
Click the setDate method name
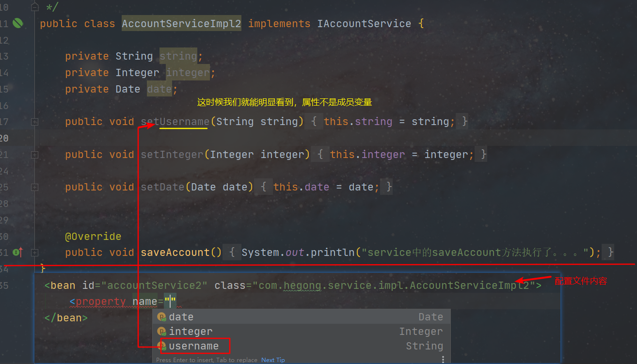[162, 187]
